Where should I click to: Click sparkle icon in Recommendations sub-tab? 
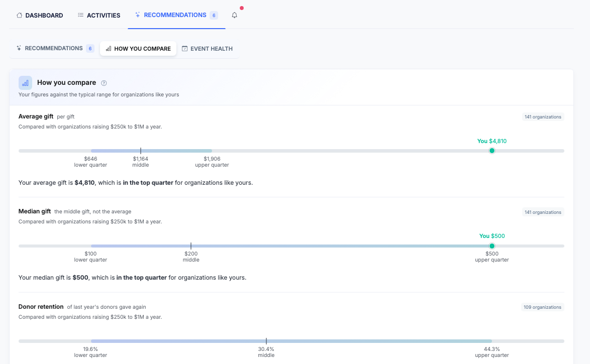coord(19,48)
